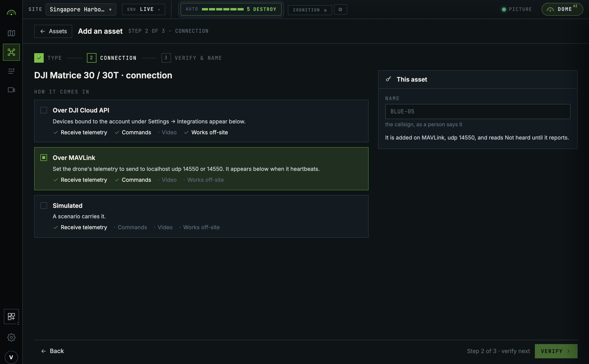The width and height of the screenshot is (589, 364).
Task: Click the completed Type step checkmark
Action: 39,58
